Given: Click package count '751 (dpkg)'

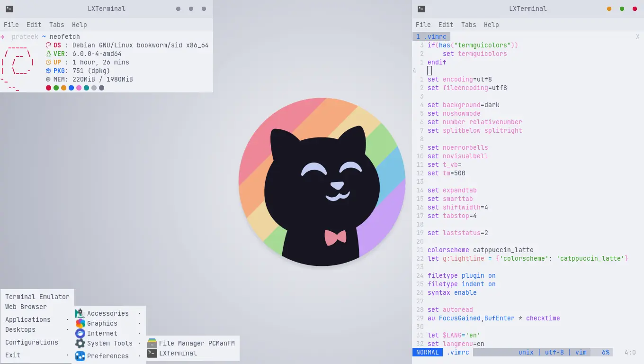Looking at the screenshot, I should (91, 71).
